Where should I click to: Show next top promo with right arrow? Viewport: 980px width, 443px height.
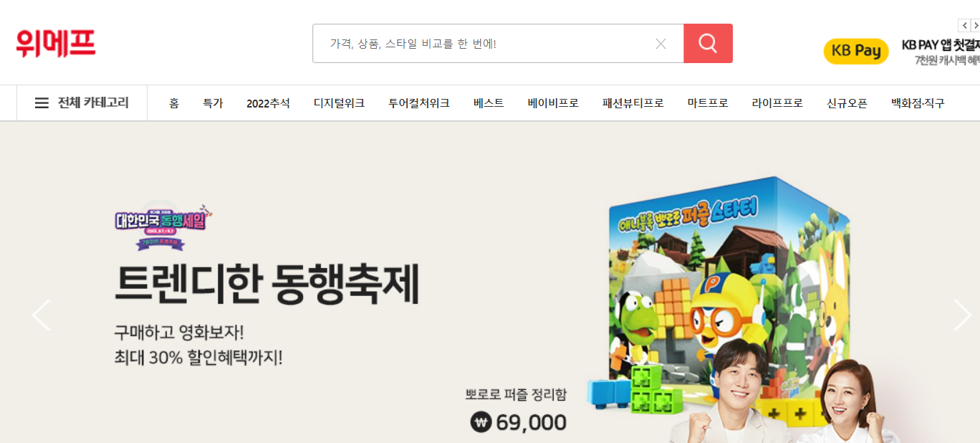[975, 25]
